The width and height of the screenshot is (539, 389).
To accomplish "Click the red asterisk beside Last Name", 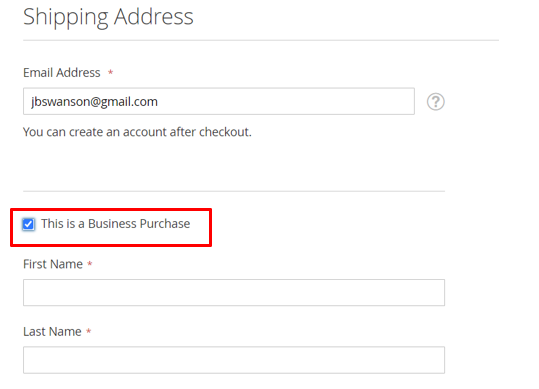I will [89, 331].
